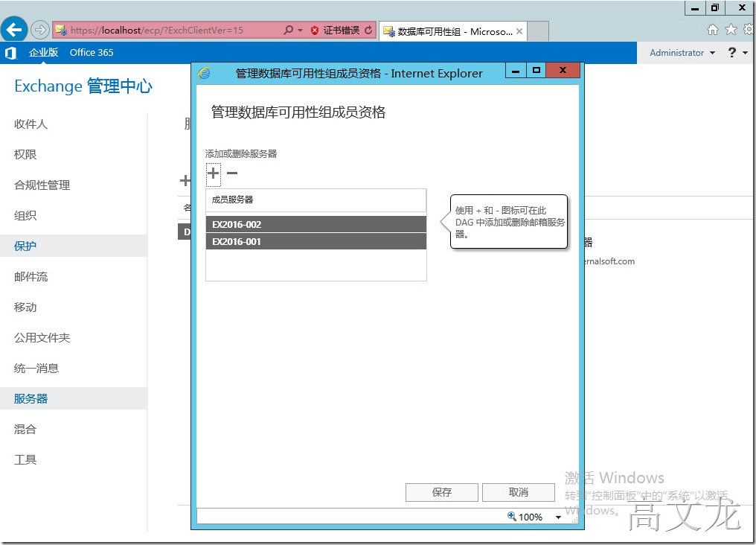Click the 取消 (Cancel) button
Viewport: 756px width, 545px height.
519,492
